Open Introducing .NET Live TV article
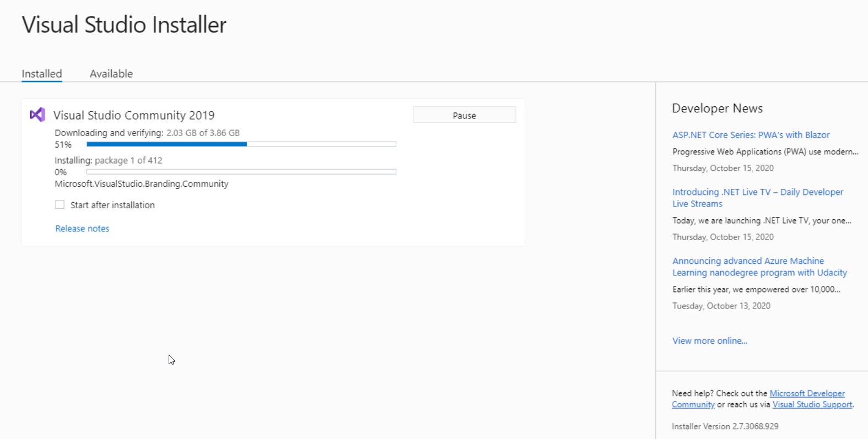Image resolution: width=868 pixels, height=439 pixels. click(x=758, y=192)
